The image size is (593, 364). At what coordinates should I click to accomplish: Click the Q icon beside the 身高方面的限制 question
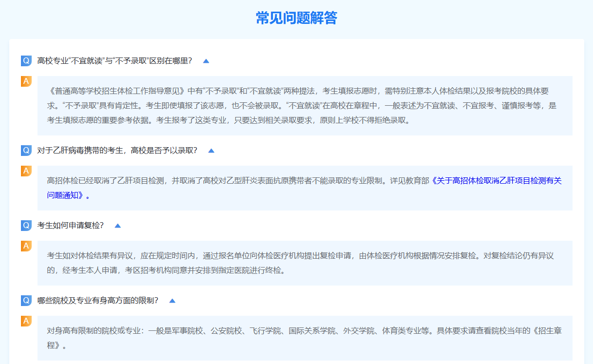[x=26, y=301]
